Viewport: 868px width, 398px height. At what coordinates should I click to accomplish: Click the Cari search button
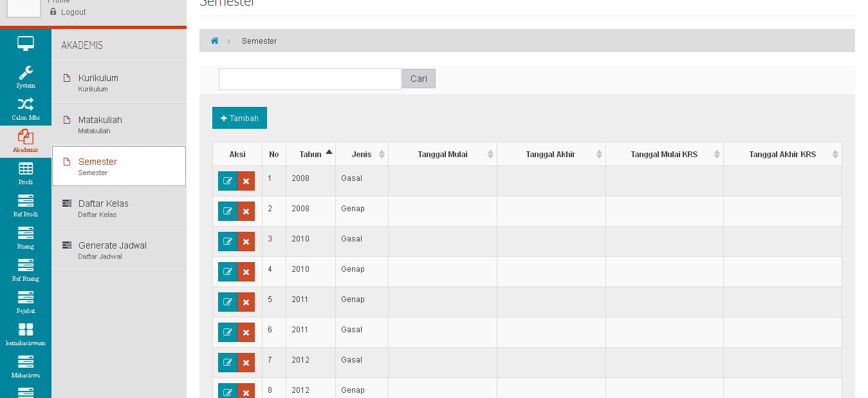click(x=419, y=79)
